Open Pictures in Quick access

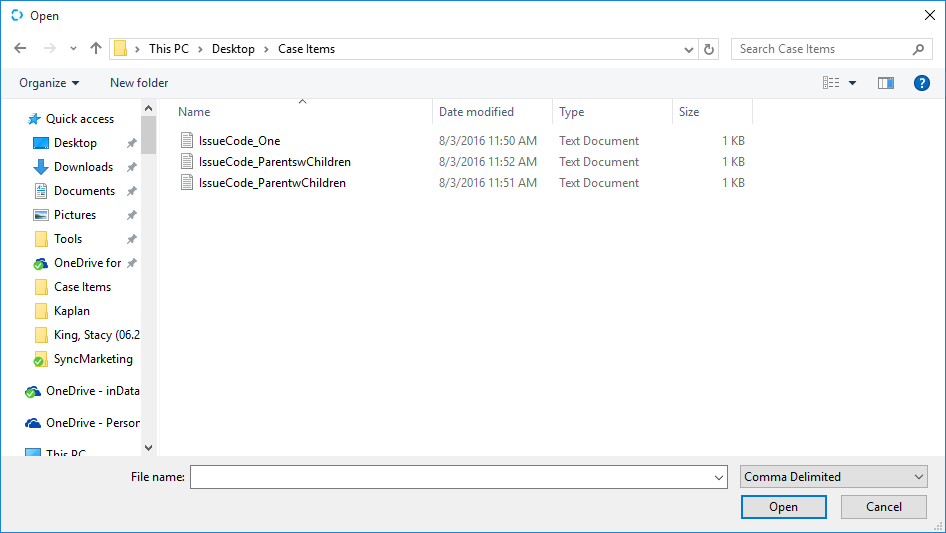click(75, 215)
